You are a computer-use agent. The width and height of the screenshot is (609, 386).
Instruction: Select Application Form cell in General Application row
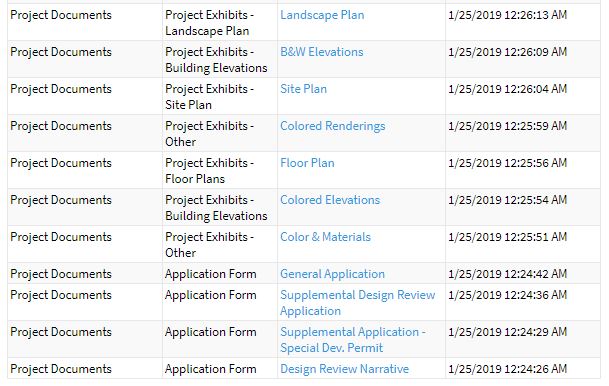(220, 274)
